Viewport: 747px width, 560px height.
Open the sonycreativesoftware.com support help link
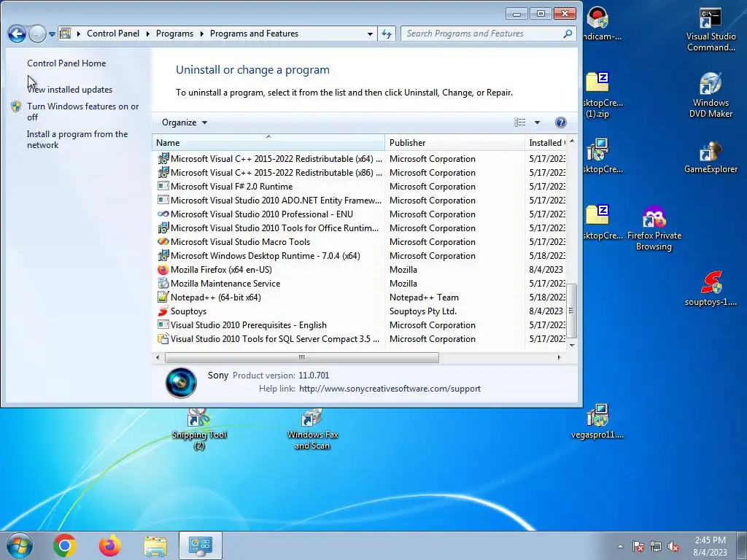[390, 389]
